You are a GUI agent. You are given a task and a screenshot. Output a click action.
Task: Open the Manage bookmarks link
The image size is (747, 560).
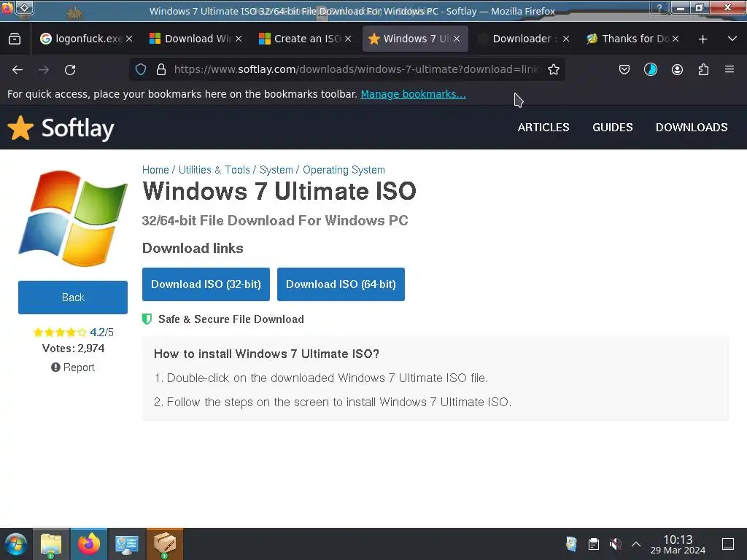413,94
